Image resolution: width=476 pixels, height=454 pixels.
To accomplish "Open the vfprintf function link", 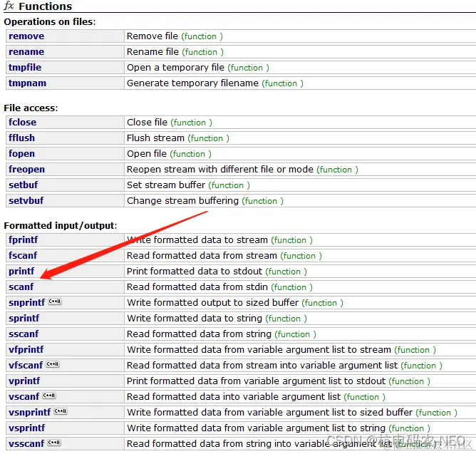I will tap(26, 349).
